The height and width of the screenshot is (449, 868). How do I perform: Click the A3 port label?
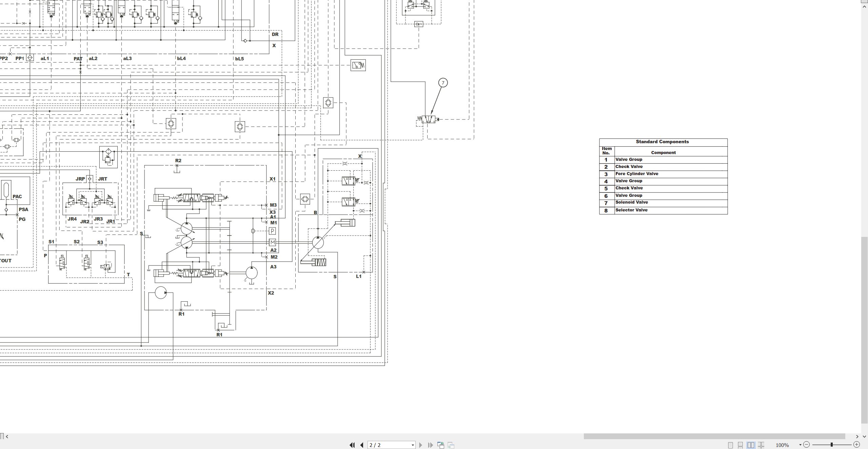273,267
